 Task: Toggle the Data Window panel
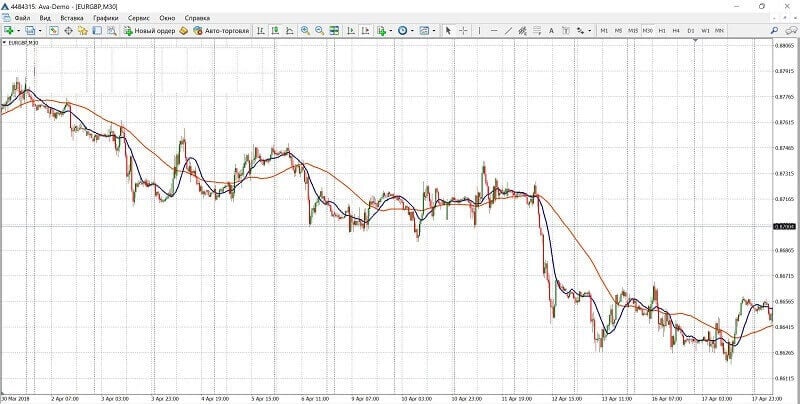pyautogui.click(x=68, y=31)
